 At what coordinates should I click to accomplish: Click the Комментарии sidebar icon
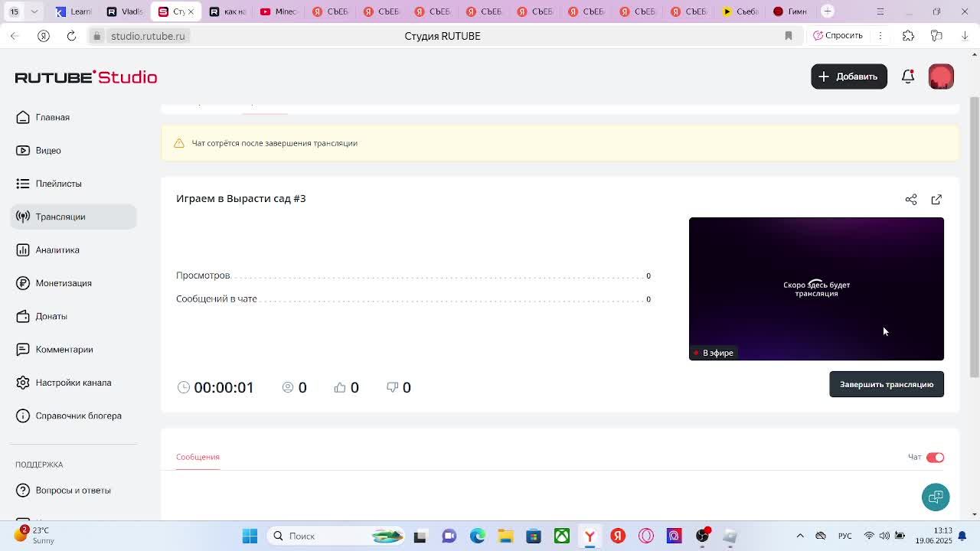[x=23, y=349]
